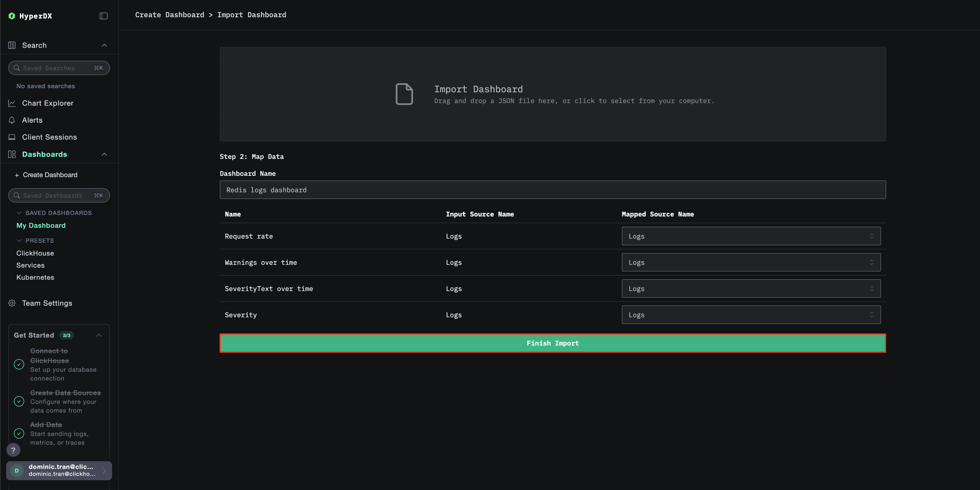Screen dimensions: 980x490
Task: Click Create Dashboard in the sidebar
Action: [x=50, y=175]
